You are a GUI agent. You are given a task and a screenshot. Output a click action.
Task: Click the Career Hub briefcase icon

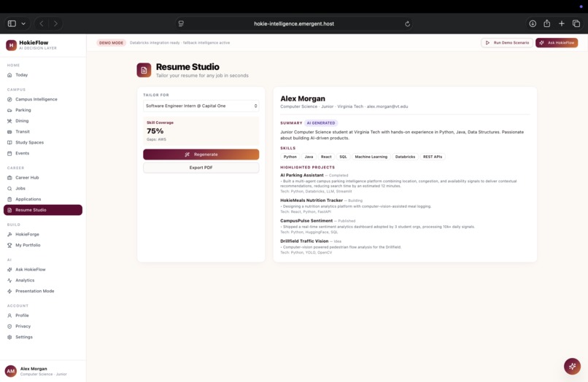pyautogui.click(x=9, y=178)
